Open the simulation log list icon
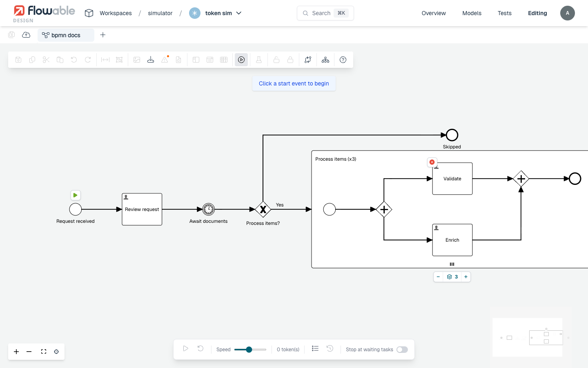588x368 pixels. (315, 349)
